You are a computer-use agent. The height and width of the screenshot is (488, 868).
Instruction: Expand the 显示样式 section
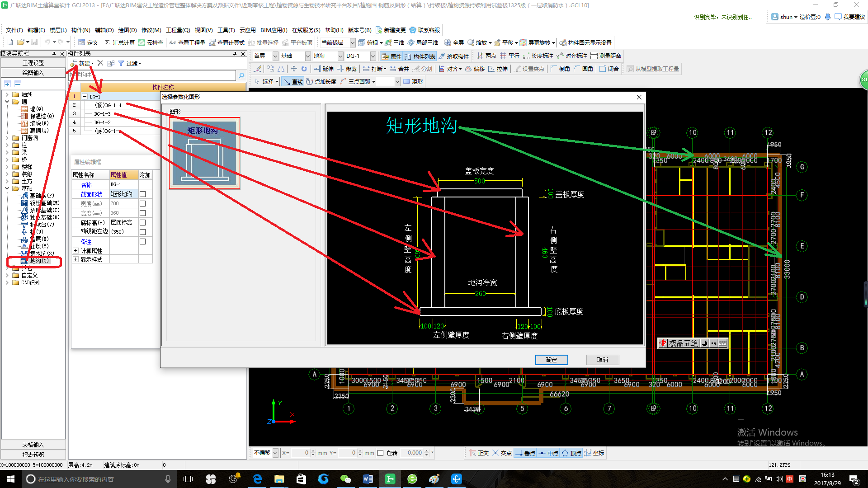tap(75, 260)
